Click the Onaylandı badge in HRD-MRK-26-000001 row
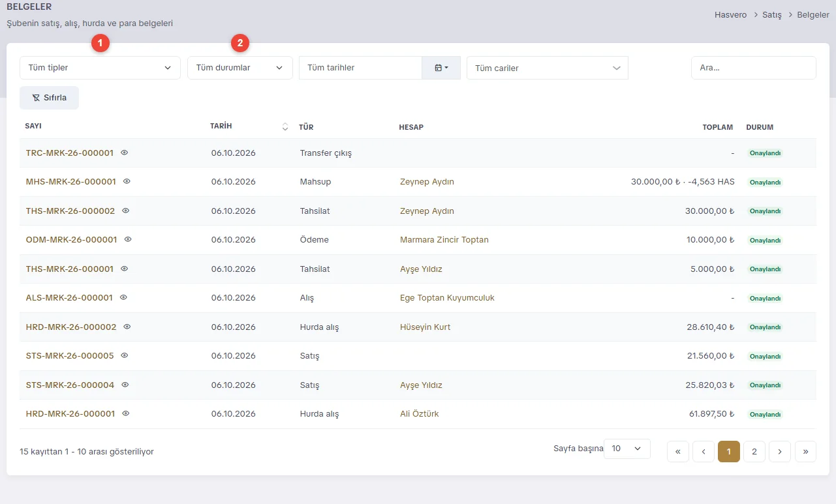836x504 pixels. [765, 414]
